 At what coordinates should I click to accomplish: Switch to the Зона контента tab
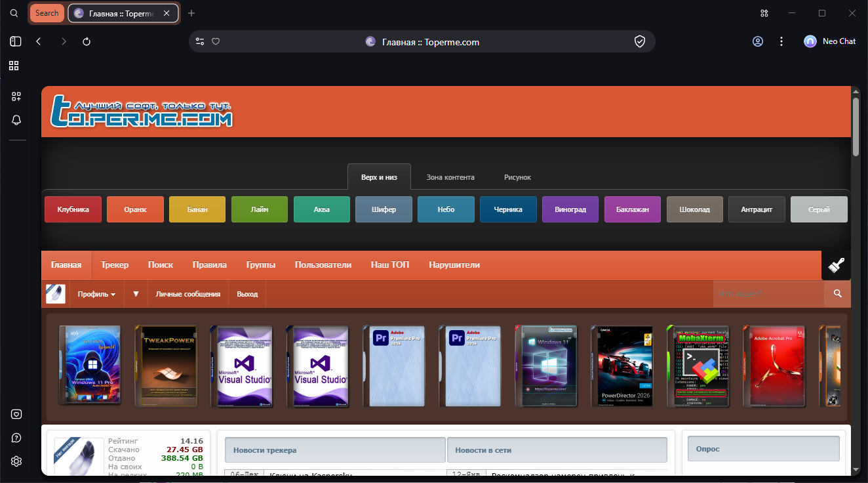450,177
